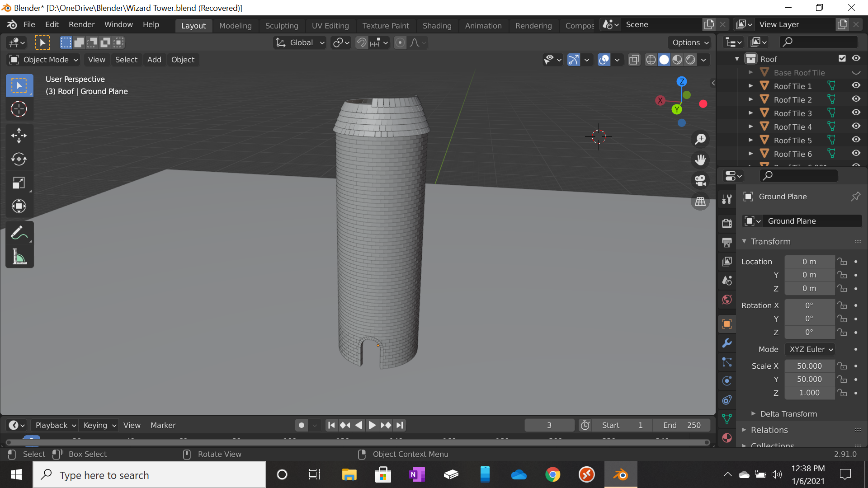
Task: Switch to the Sculpting workspace tab
Action: (x=281, y=26)
